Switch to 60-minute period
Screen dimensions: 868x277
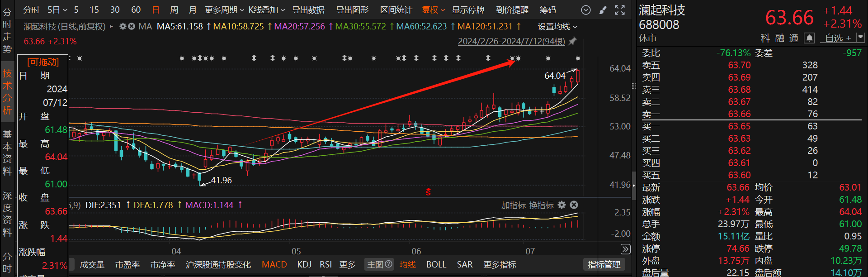point(136,10)
